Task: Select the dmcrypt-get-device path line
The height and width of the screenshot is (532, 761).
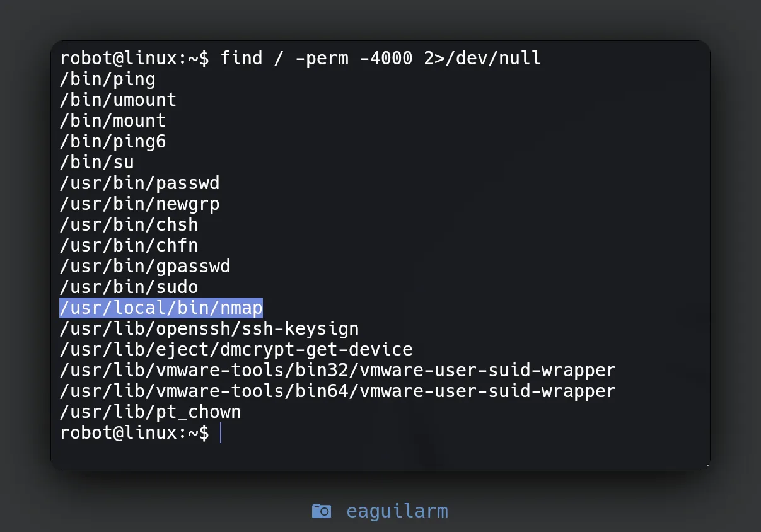Action: (x=236, y=349)
